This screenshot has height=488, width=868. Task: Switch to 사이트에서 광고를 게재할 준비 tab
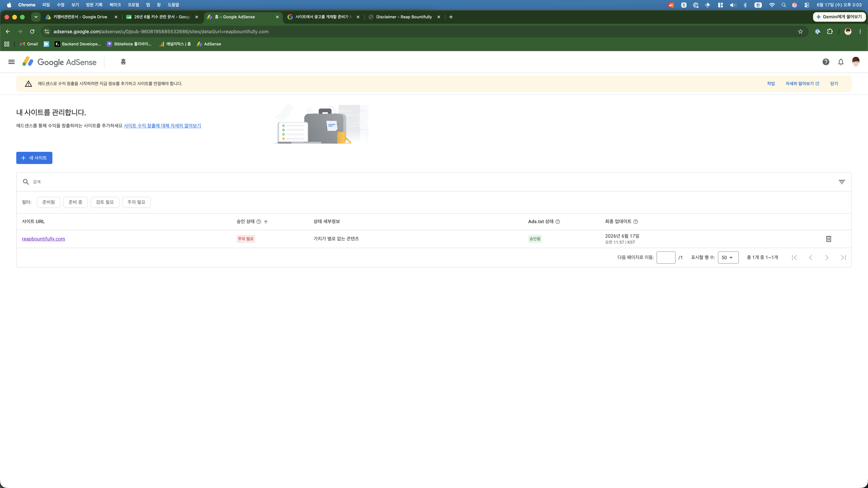click(x=323, y=17)
